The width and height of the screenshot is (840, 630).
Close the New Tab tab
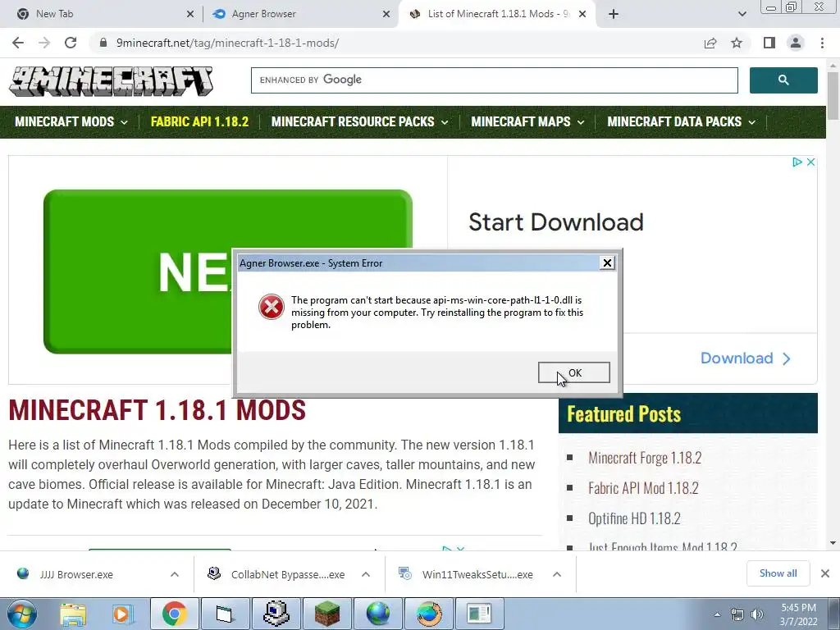tap(190, 14)
